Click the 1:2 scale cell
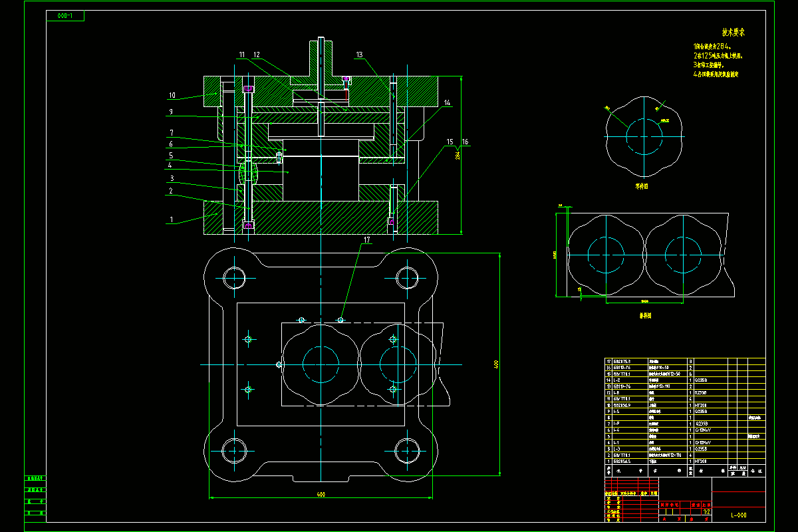Image resolution: width=798 pixels, height=532 pixels. click(x=707, y=512)
